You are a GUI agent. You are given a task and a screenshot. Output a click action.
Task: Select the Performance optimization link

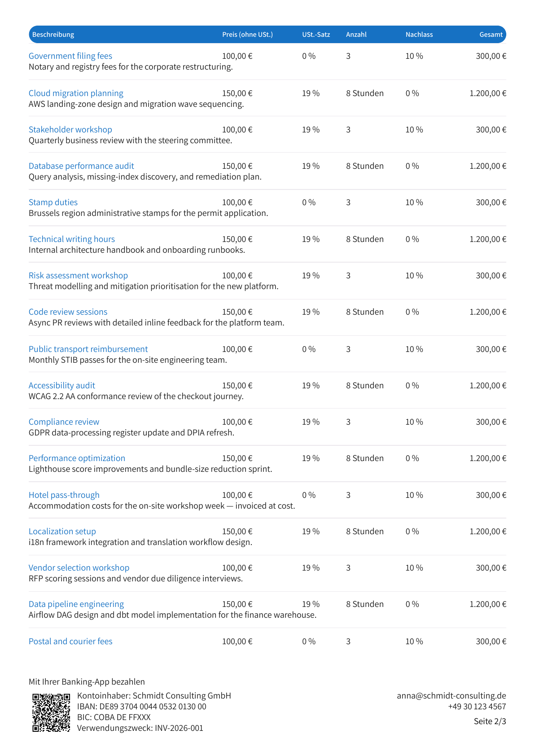click(77, 458)
